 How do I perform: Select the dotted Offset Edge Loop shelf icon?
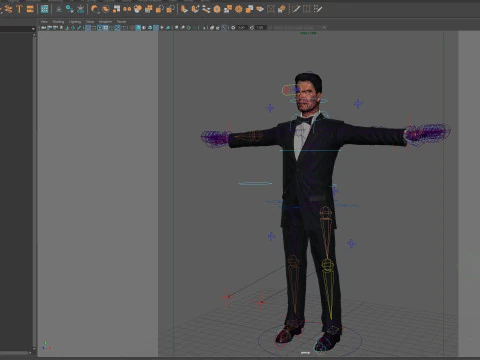(318, 9)
